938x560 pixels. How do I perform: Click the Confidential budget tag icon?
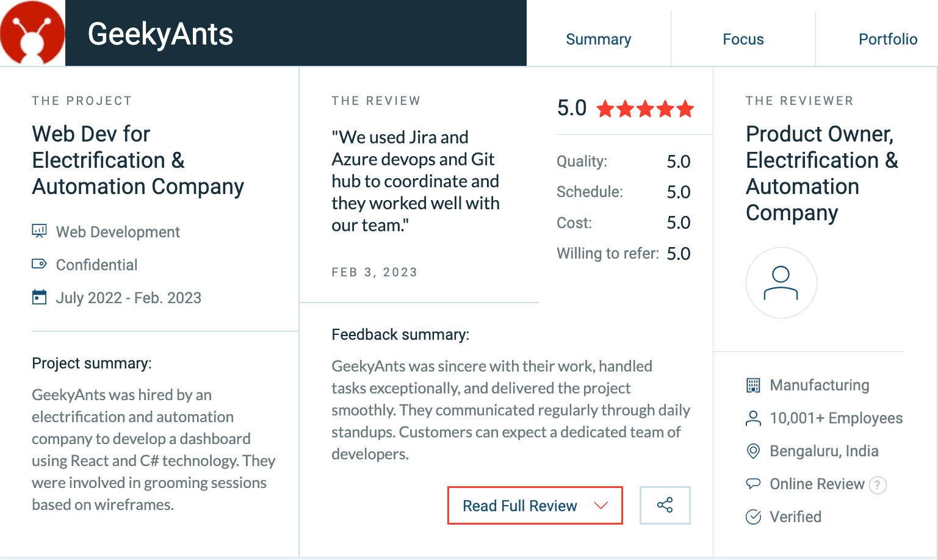point(39,264)
